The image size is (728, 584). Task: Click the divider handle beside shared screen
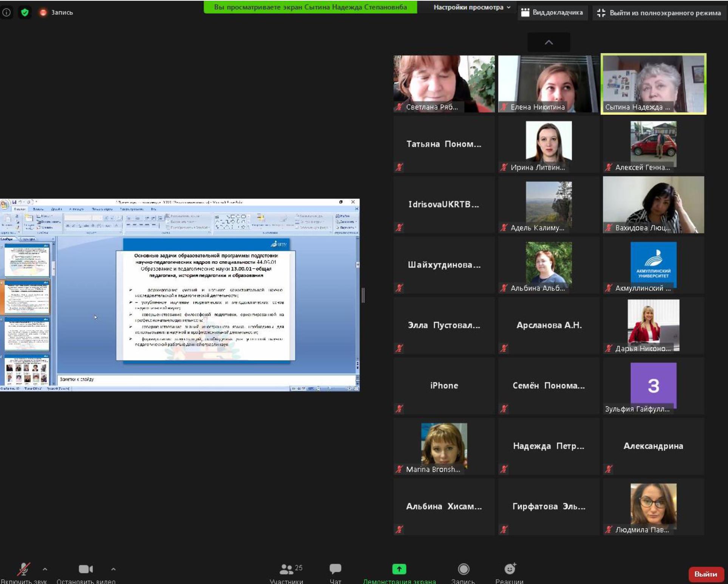point(363,295)
